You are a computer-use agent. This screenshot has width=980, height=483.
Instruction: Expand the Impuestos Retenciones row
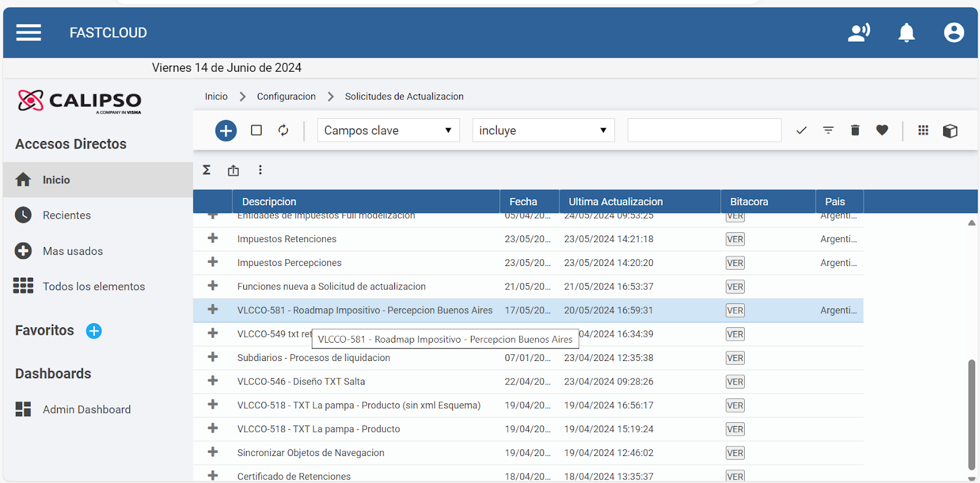pos(213,238)
